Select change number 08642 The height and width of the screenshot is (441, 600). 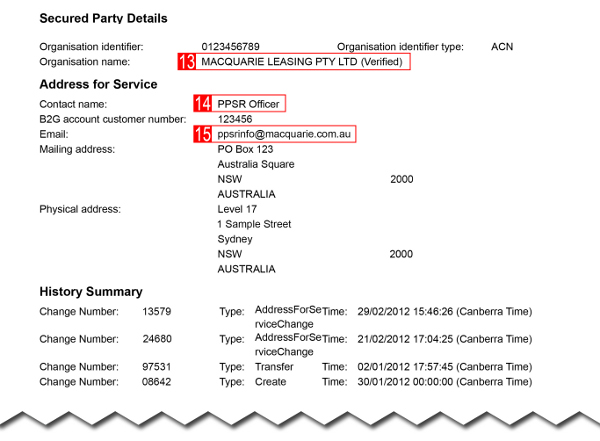coord(157,382)
